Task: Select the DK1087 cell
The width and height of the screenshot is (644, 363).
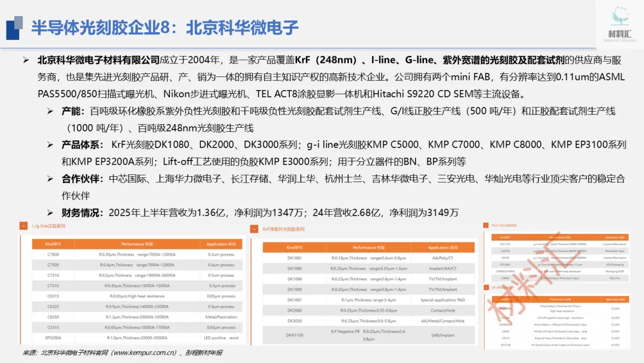Action: click(x=295, y=300)
